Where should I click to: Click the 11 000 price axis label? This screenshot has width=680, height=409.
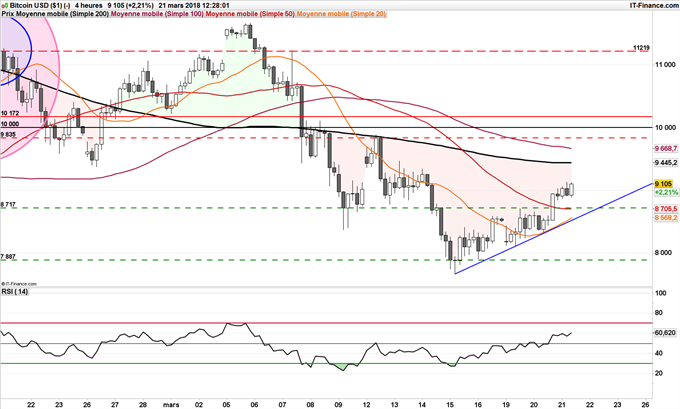click(x=665, y=65)
